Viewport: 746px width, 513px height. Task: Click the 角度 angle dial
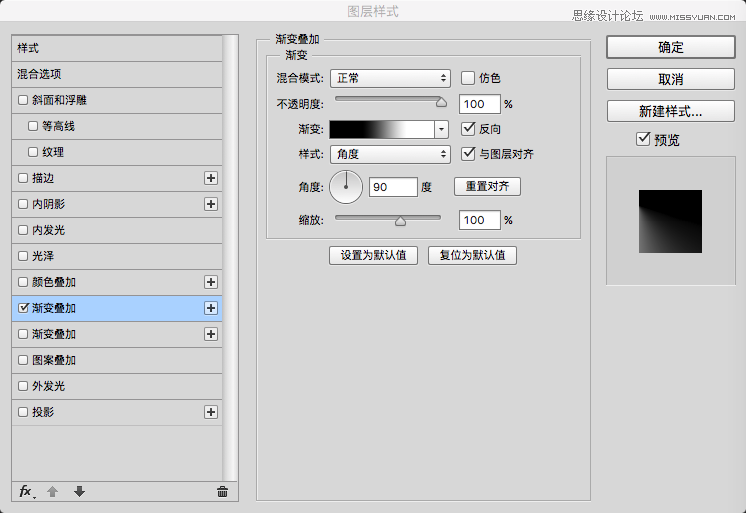pos(346,187)
